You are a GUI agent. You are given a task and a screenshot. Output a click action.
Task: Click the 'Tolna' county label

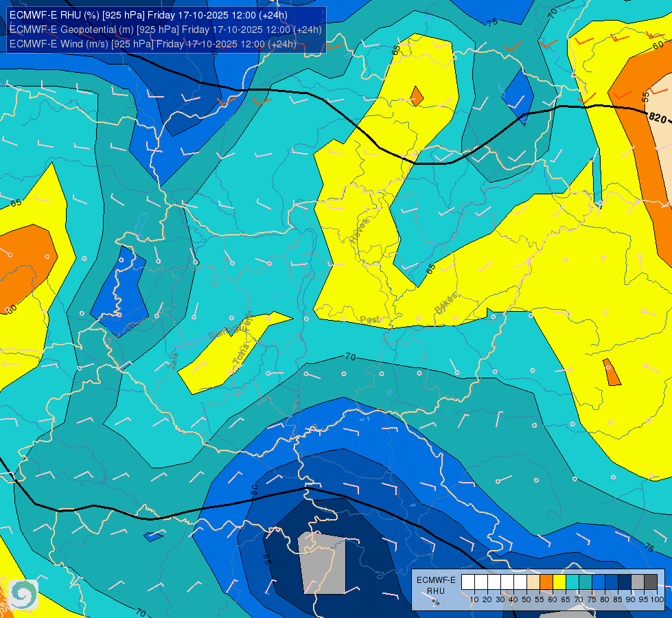pyautogui.click(x=241, y=354)
